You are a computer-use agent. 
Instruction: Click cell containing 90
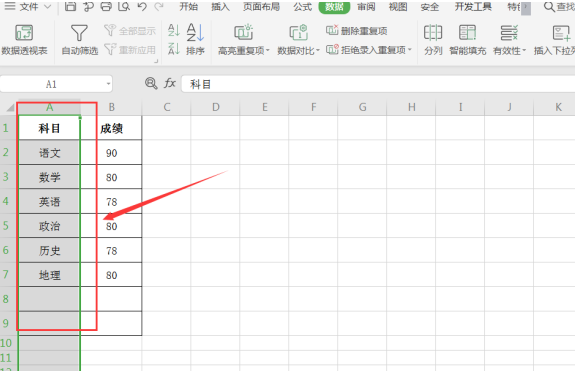111,153
